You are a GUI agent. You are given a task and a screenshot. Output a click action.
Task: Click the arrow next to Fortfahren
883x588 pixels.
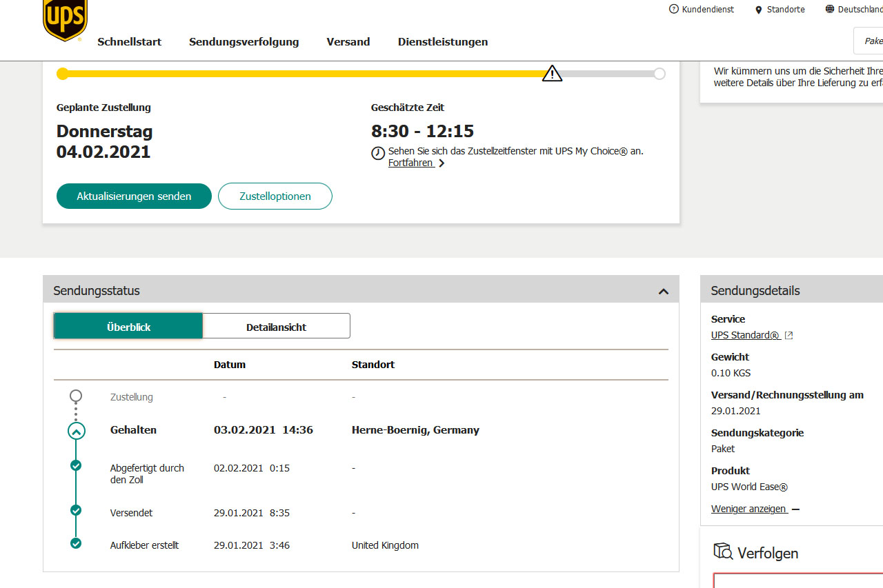pyautogui.click(x=441, y=163)
